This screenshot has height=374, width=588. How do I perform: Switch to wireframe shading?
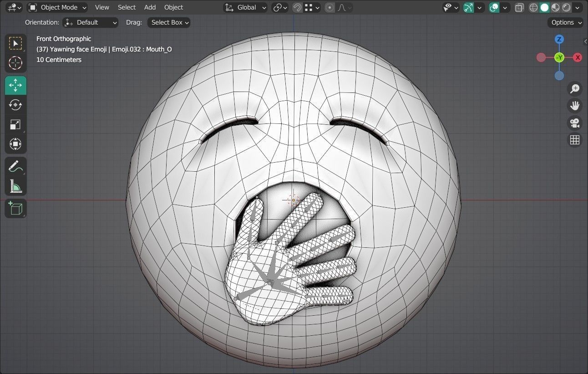point(534,7)
